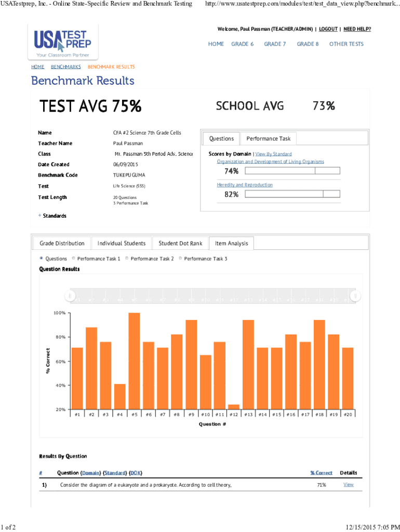This screenshot has height=532, width=400.
Task: Switch to the Performance Task tab
Action: (x=268, y=139)
